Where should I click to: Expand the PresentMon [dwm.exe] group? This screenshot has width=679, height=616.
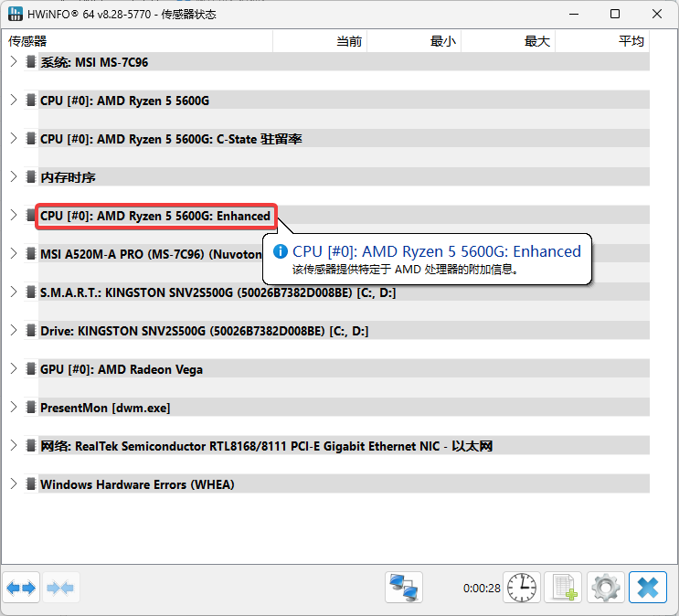(14, 408)
